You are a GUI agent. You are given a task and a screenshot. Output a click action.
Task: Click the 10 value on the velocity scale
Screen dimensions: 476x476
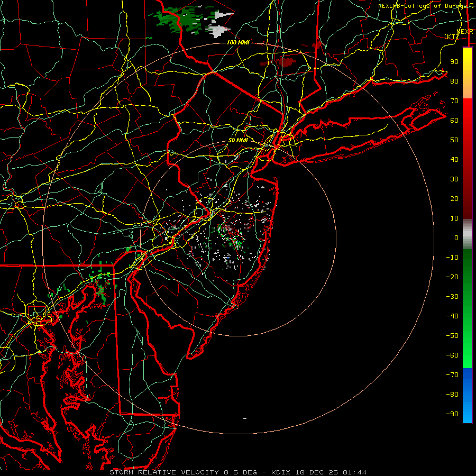[x=454, y=218]
